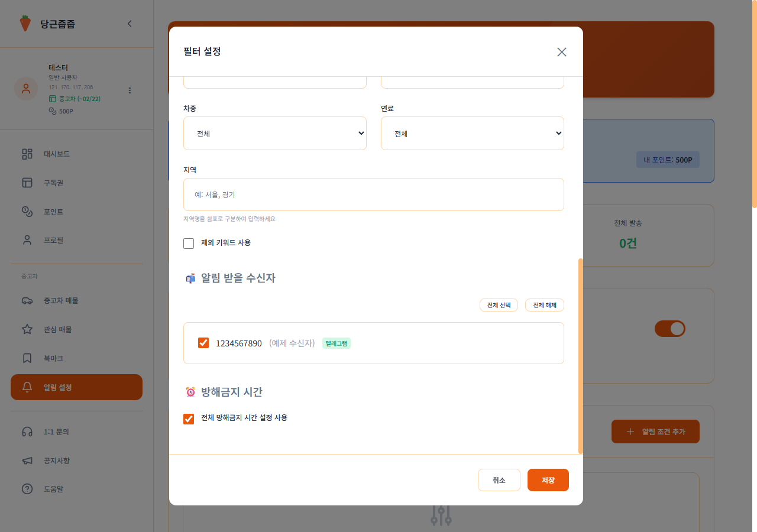Viewport: 757px width, 532px height.
Task: Enable the 제외 키워드 사용 checkbox
Action: 189,243
